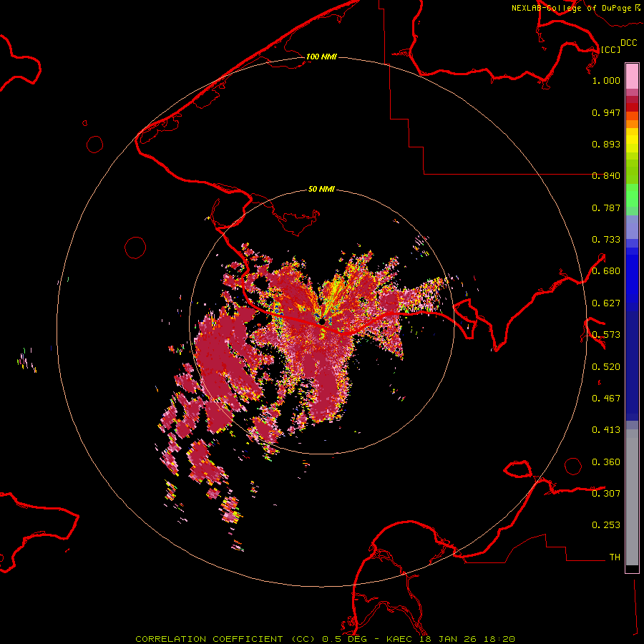Click the CORRELATION COEFFICIENT caption at the bottom
Image resolution: width=644 pixels, height=644 pixels.
tap(325, 639)
